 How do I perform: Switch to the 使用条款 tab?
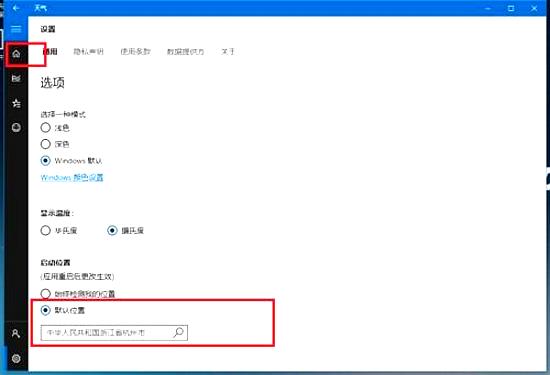click(x=135, y=52)
